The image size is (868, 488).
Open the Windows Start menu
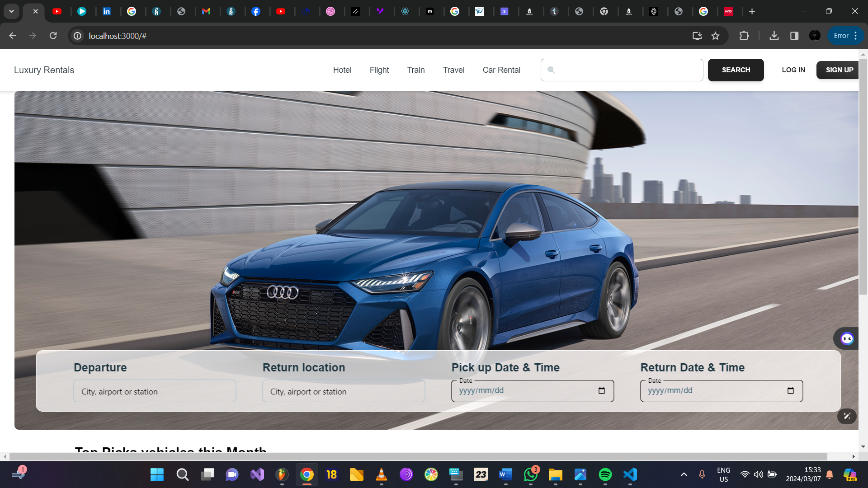click(157, 474)
